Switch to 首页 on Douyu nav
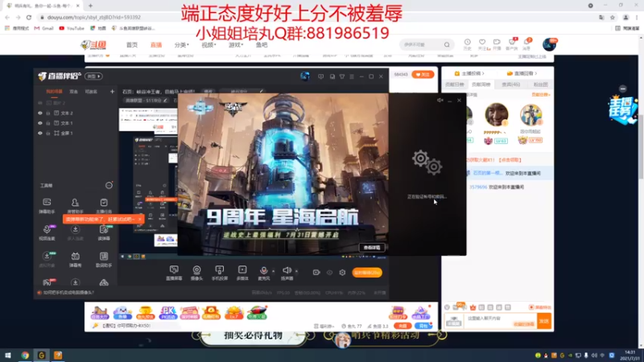The width and height of the screenshot is (644, 362). (x=132, y=45)
